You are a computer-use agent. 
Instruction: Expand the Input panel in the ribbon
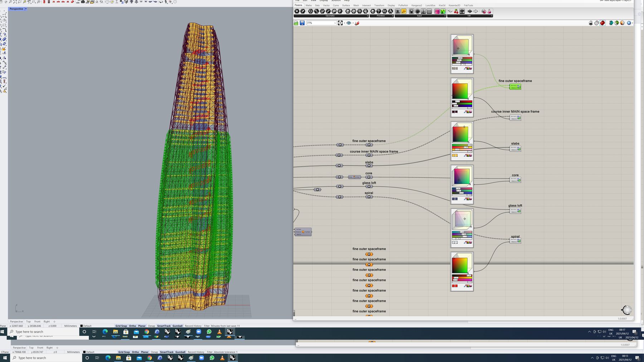[x=445, y=16]
